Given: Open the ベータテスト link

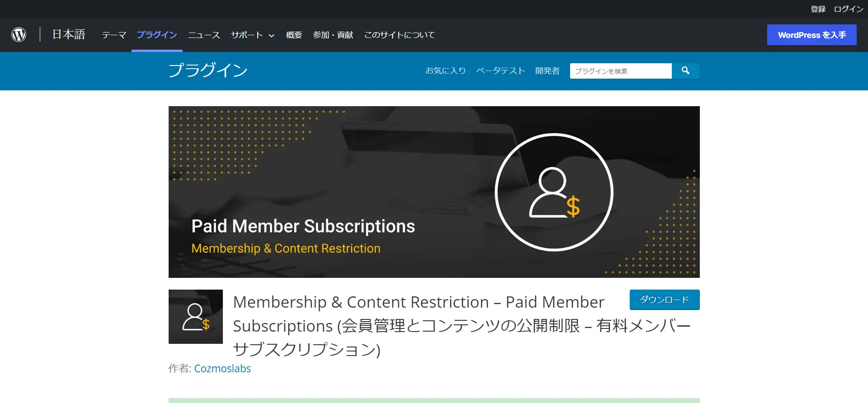Looking at the screenshot, I should [500, 71].
